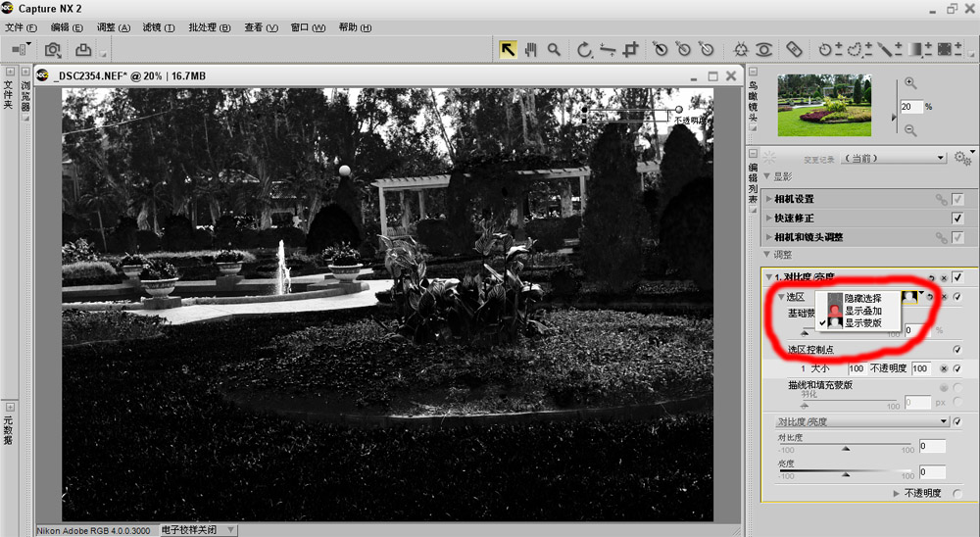980x537 pixels.
Task: Expand the 快速修正 section
Action: [x=768, y=219]
